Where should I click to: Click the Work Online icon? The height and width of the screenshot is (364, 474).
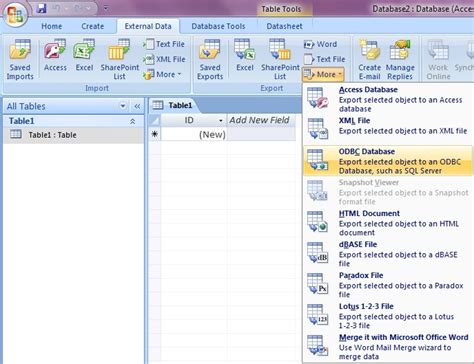(438, 59)
